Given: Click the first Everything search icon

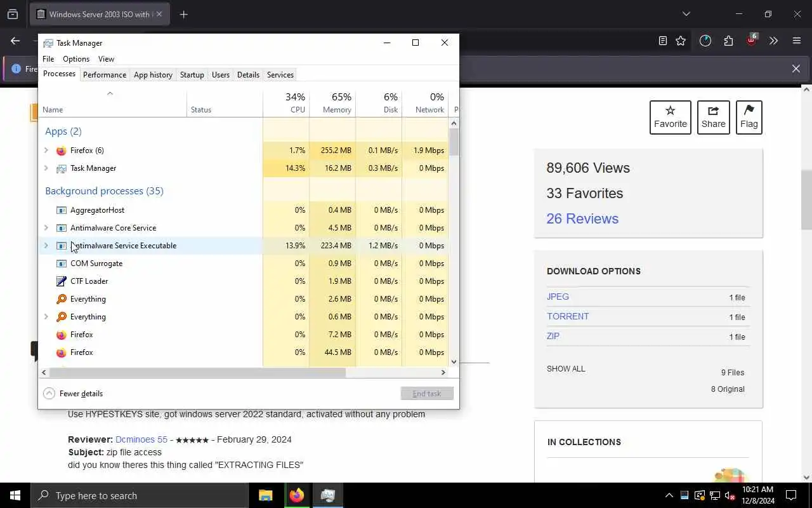Looking at the screenshot, I should [61, 299].
